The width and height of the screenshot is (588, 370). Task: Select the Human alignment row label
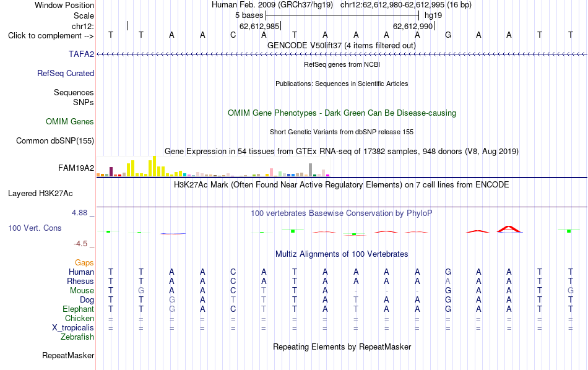[x=81, y=272]
